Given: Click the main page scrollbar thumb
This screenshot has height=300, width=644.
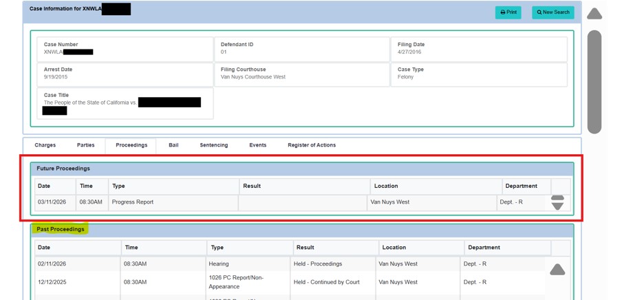Looking at the screenshot, I should click(594, 82).
